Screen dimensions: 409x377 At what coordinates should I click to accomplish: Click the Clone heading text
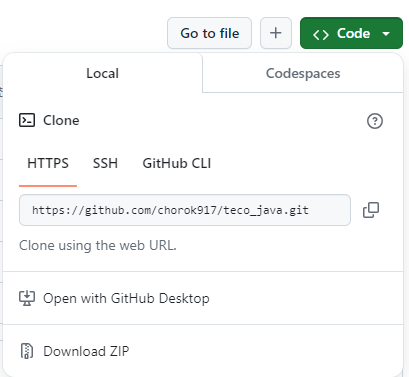61,120
